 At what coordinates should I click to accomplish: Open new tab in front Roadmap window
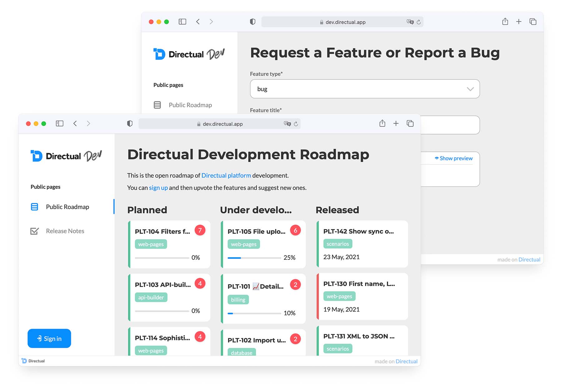click(x=396, y=123)
